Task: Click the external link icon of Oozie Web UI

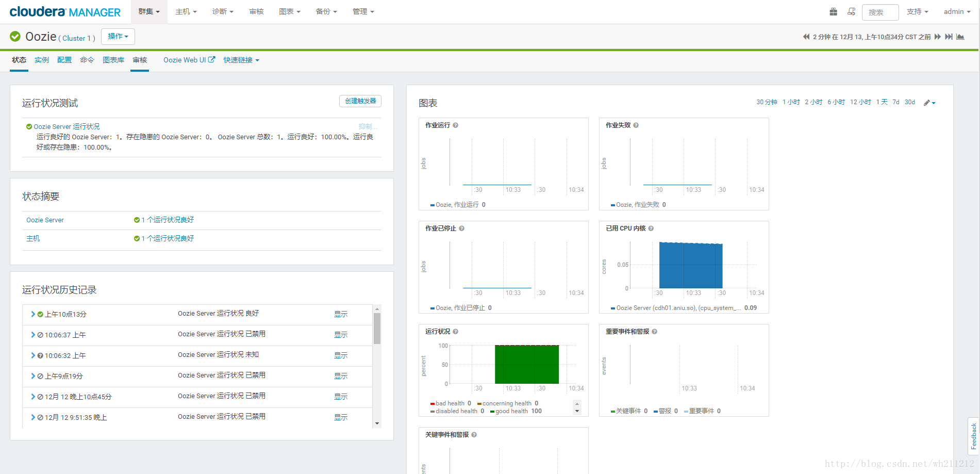Action: pos(211,59)
